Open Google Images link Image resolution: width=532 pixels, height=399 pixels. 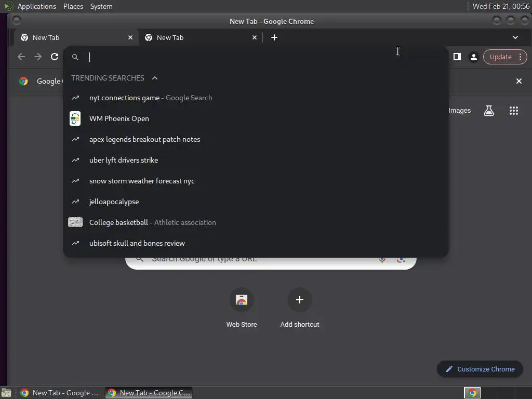(459, 111)
